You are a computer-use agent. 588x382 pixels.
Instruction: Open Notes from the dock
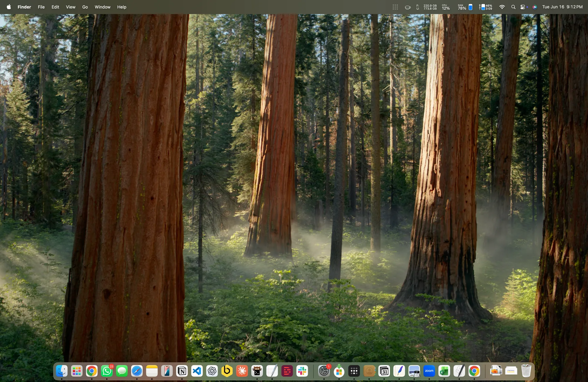click(152, 371)
